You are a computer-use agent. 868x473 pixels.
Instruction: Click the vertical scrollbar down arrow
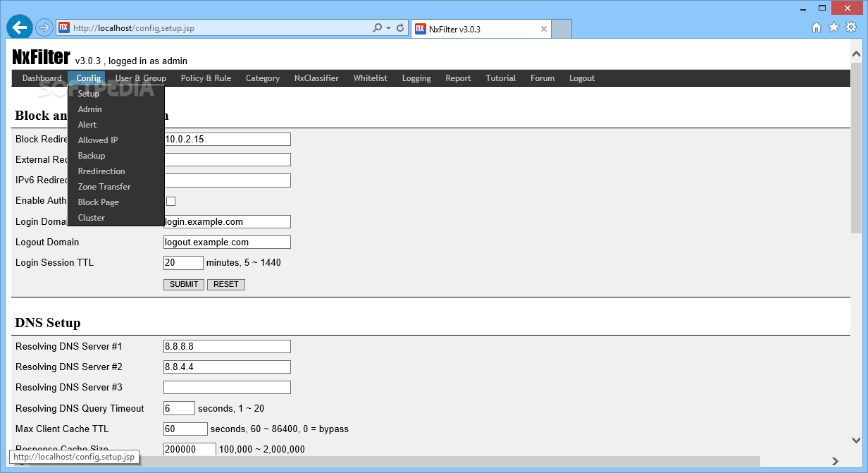856,440
